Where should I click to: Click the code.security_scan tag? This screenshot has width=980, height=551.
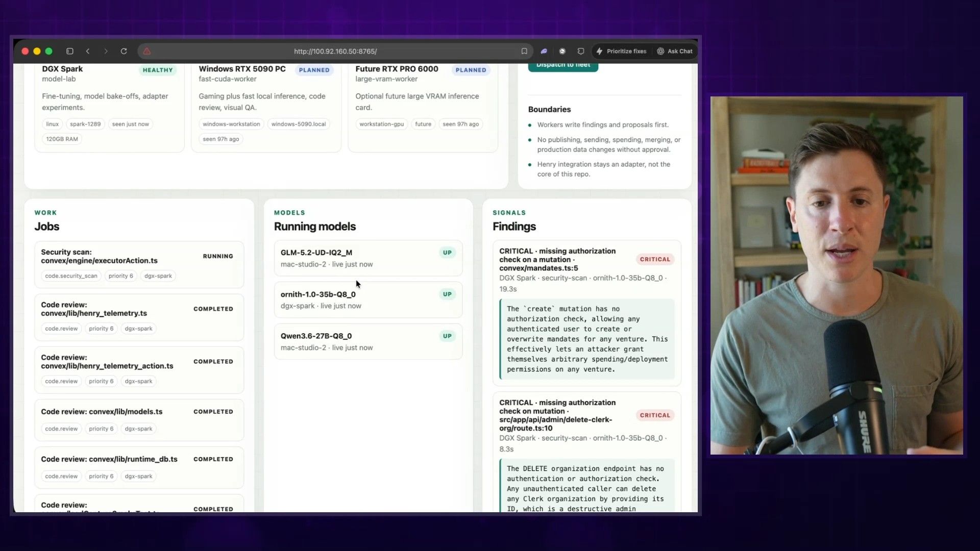point(71,276)
